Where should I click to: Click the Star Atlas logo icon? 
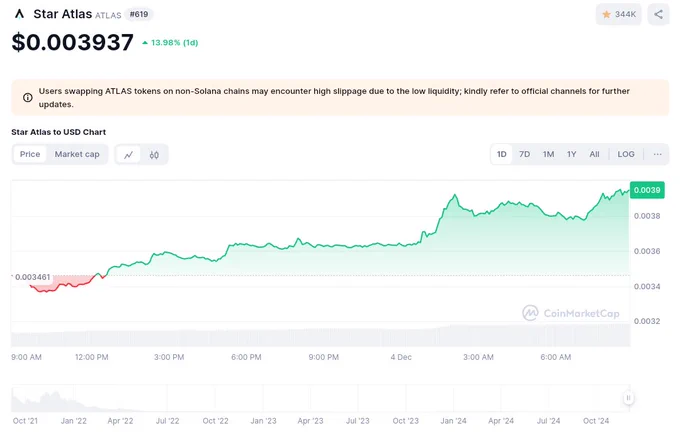[19, 14]
